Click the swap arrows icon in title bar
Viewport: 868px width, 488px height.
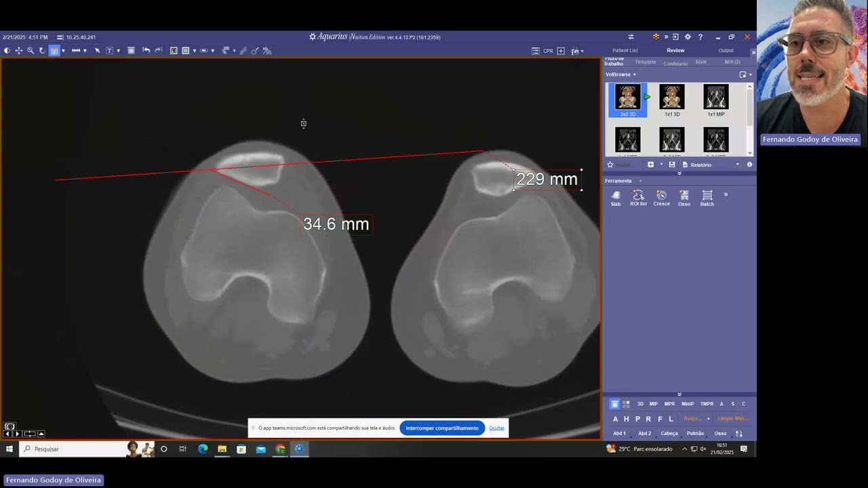point(631,37)
